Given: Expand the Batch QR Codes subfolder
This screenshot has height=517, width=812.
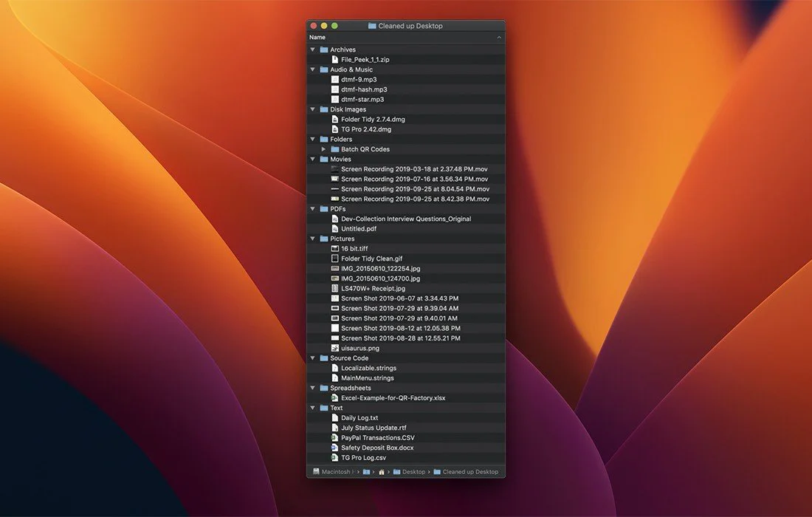Looking at the screenshot, I should point(323,149).
